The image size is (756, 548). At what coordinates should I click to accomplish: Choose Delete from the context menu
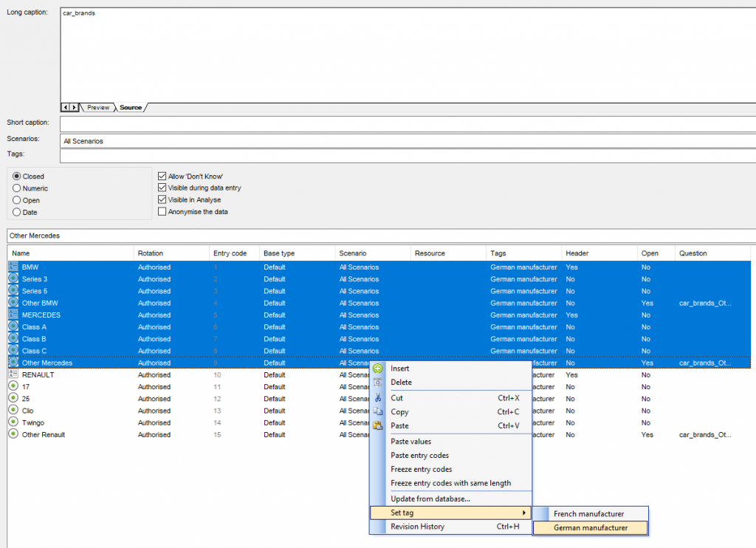point(451,383)
